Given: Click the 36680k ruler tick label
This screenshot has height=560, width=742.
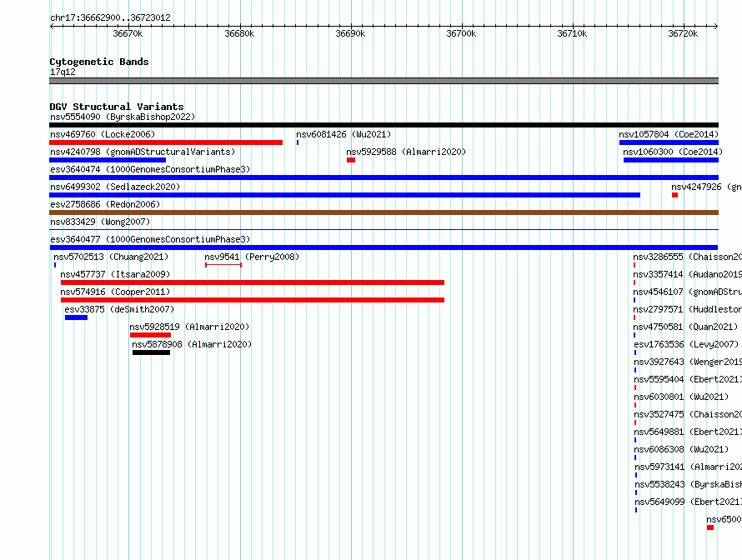Looking at the screenshot, I should pos(239,33).
